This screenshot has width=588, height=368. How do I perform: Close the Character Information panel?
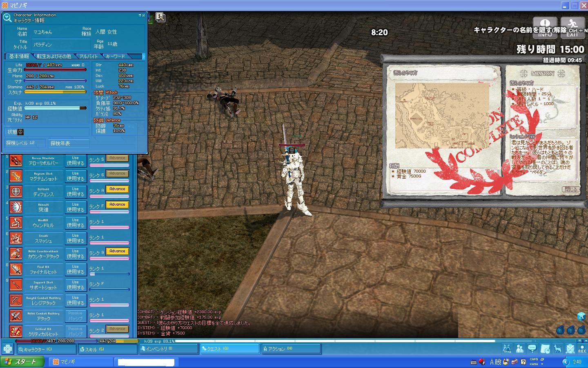pyautogui.click(x=144, y=15)
